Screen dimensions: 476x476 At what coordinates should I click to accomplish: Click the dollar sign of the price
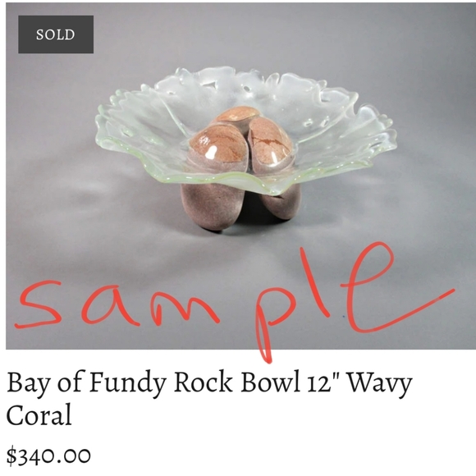pos(11,455)
